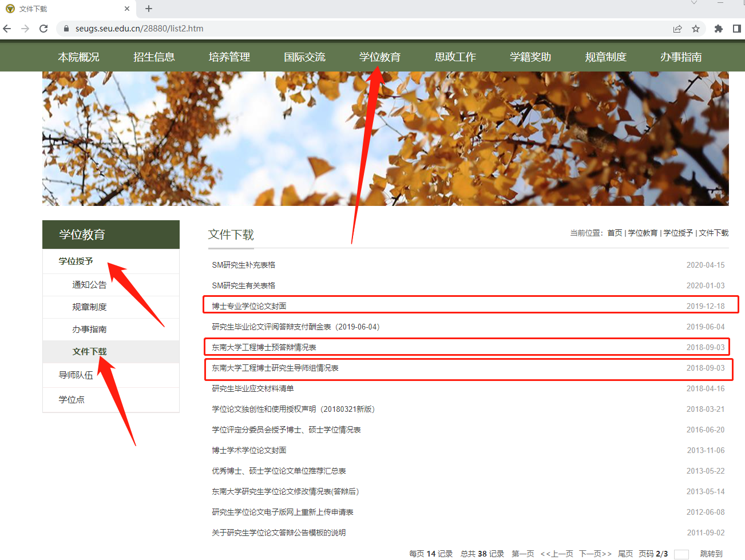Open 招生信息 navigation menu
This screenshot has height=560, width=745.
(154, 57)
